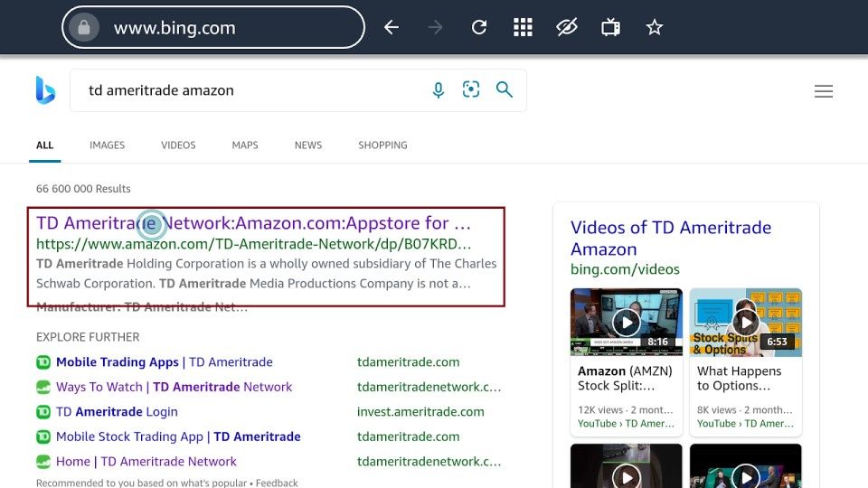The height and width of the screenshot is (488, 868).
Task: Open Mobile Stock Trading App link
Action: click(178, 436)
